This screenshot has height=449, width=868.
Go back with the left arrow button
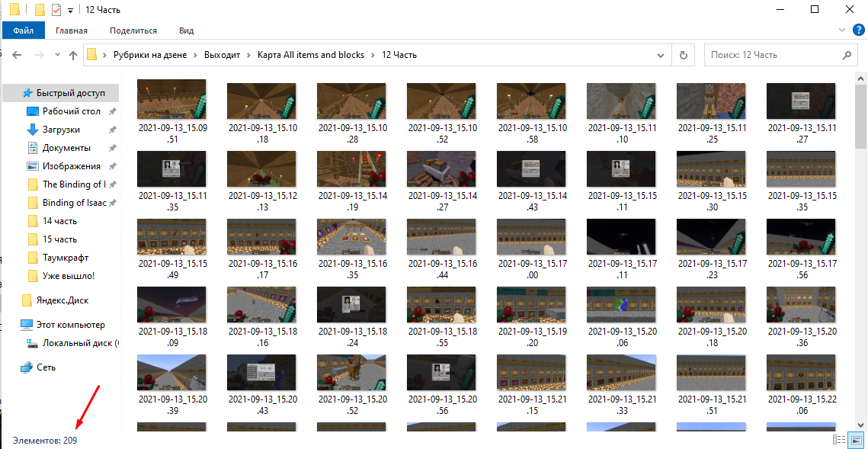(x=17, y=55)
